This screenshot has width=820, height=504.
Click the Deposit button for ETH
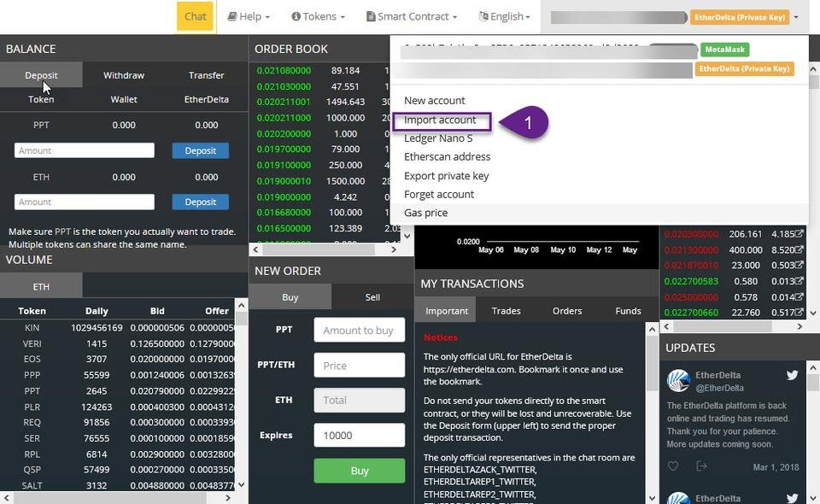click(200, 202)
